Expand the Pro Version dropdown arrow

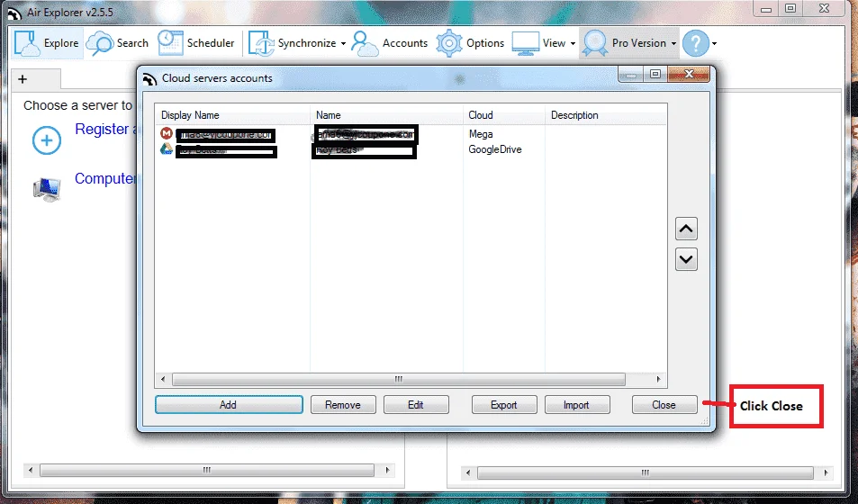673,44
